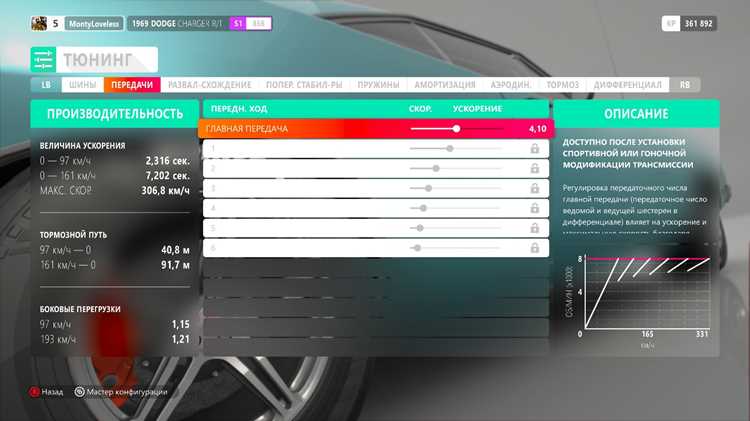This screenshot has height=421, width=750.
Task: Open the ШИНЫ tab
Action: click(82, 85)
